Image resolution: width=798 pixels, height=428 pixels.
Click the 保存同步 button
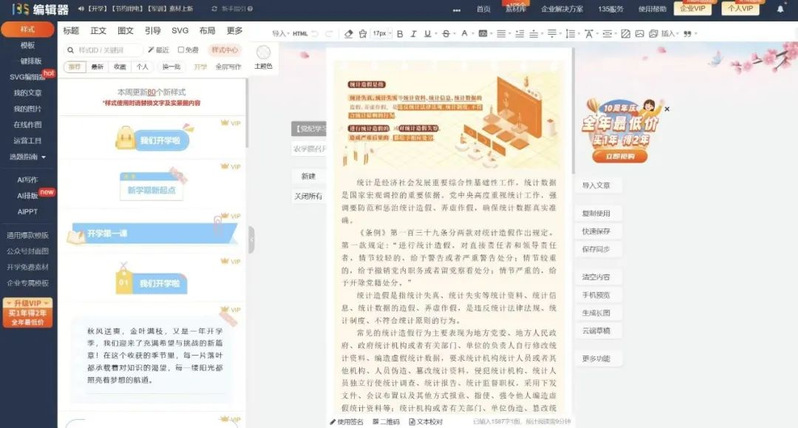coord(596,249)
